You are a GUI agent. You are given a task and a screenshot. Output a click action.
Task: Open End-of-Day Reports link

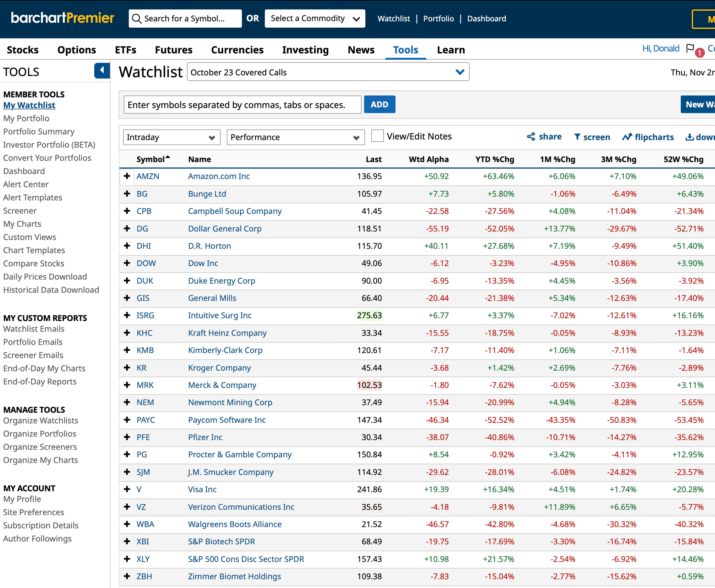(40, 381)
